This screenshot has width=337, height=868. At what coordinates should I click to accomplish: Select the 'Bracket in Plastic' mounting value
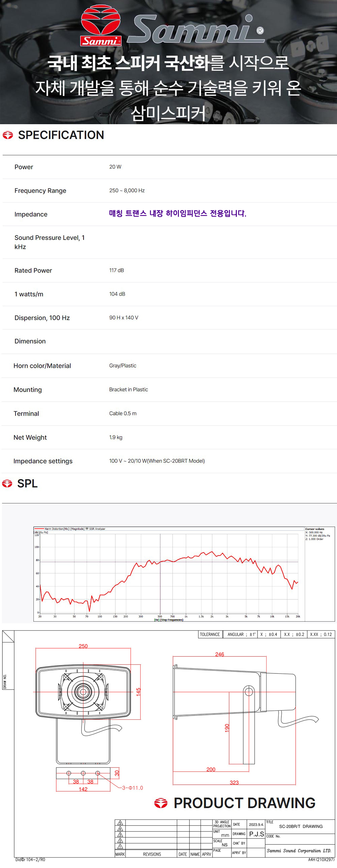coord(128,389)
